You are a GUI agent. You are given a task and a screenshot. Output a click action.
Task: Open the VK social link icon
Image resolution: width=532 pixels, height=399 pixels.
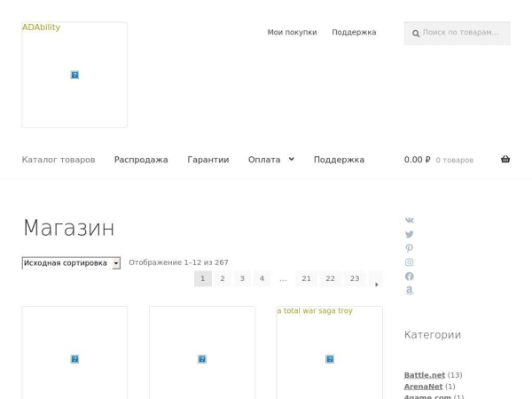click(409, 220)
